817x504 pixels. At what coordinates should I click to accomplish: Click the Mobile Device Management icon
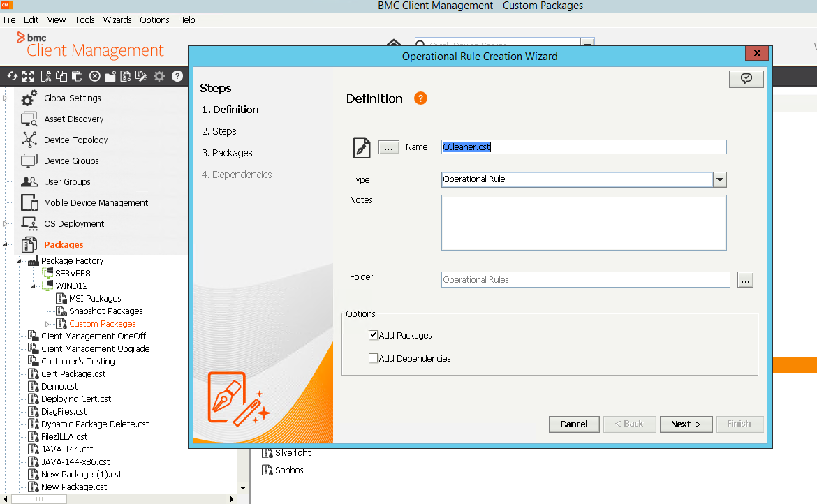click(x=29, y=202)
